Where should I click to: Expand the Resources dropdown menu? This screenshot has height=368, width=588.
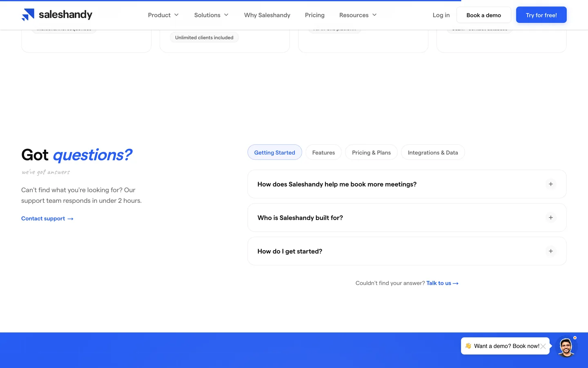pyautogui.click(x=358, y=15)
